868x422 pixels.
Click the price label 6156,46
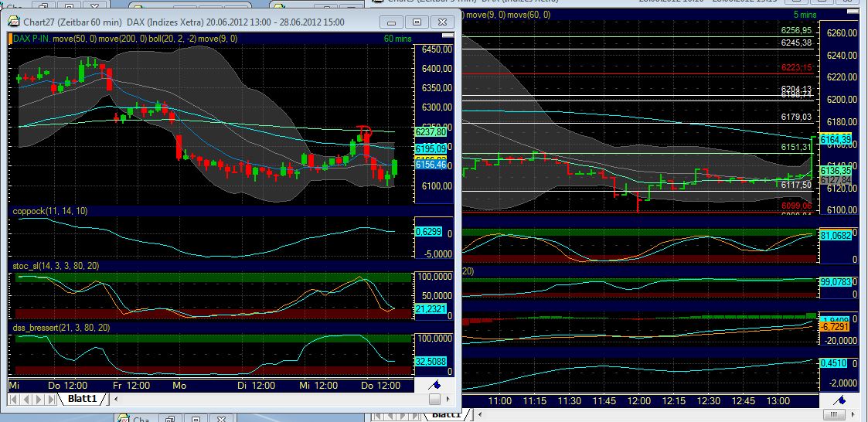[x=430, y=165]
